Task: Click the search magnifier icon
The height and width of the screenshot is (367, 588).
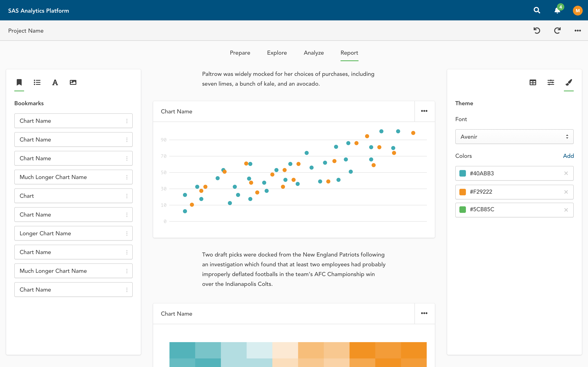Action: point(537,10)
